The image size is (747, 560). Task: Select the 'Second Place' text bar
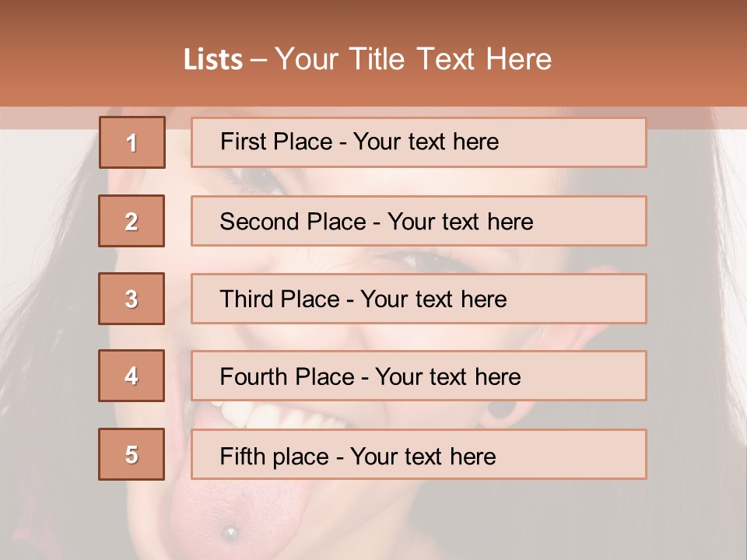click(419, 221)
